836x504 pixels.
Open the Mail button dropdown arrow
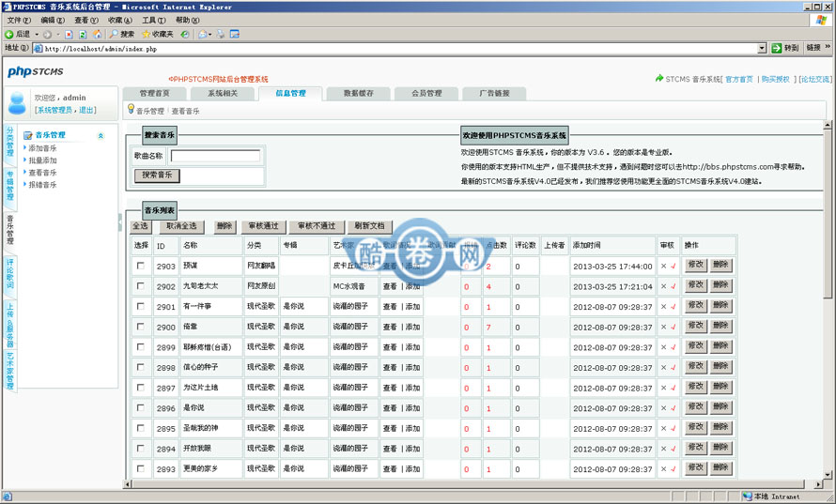pyautogui.click(x=209, y=35)
